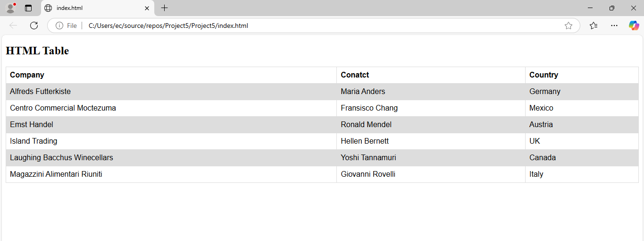This screenshot has height=241, width=644.
Task: Click the Maria Anders contact cell
Action: click(x=431, y=92)
